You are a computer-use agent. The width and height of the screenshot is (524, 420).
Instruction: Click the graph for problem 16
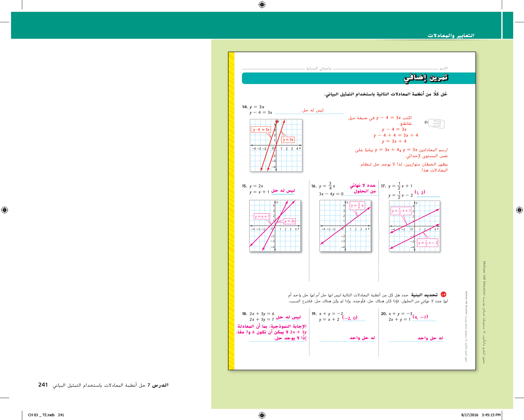[x=345, y=226]
